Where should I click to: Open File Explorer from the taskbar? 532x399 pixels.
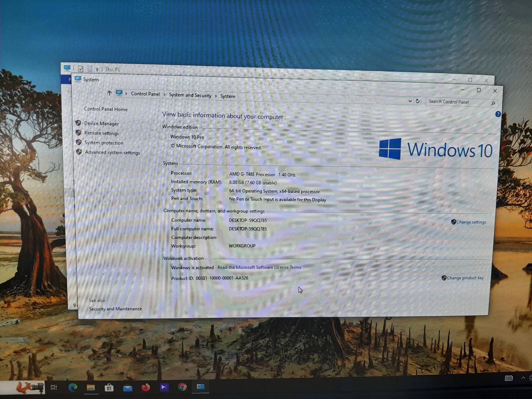91,387
